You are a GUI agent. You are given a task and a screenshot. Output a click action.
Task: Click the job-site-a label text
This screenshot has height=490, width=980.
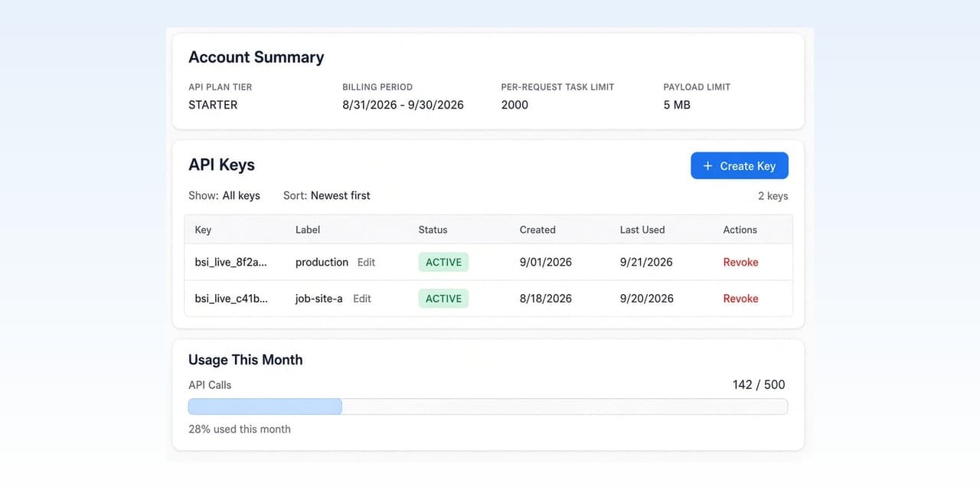(x=319, y=299)
